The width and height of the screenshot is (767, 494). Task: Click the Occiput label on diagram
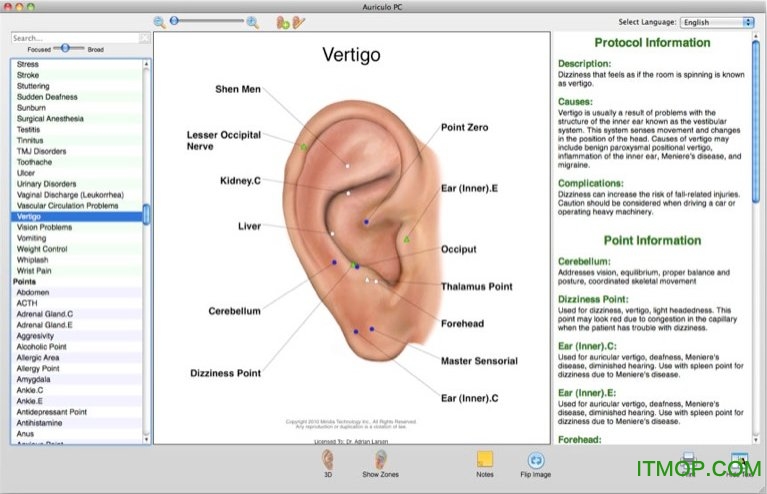[x=458, y=249]
